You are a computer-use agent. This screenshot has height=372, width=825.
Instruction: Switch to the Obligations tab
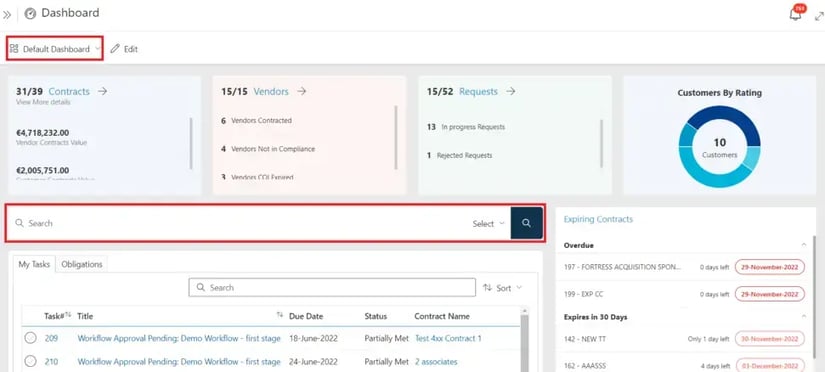[x=82, y=264]
